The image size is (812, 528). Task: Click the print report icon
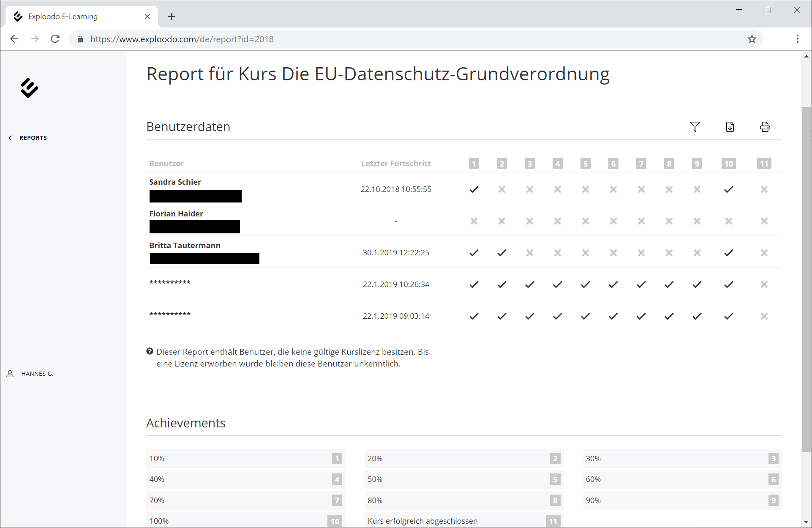765,127
